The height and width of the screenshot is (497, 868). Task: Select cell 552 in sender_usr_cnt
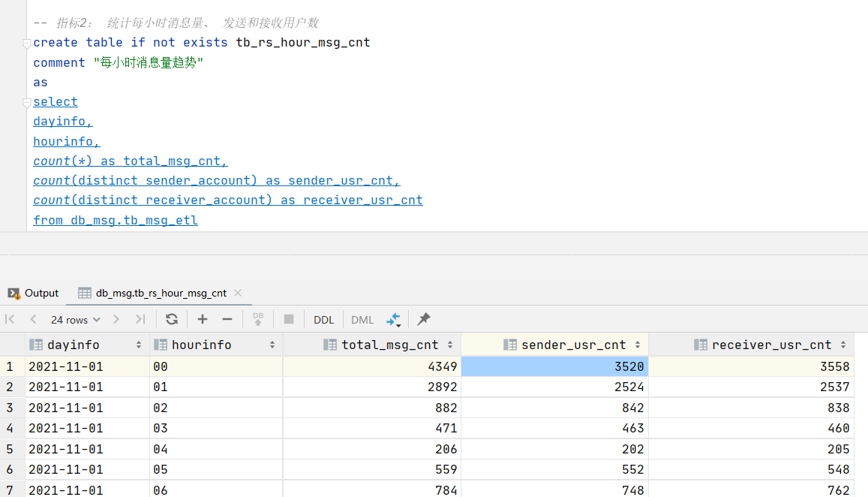(554, 469)
